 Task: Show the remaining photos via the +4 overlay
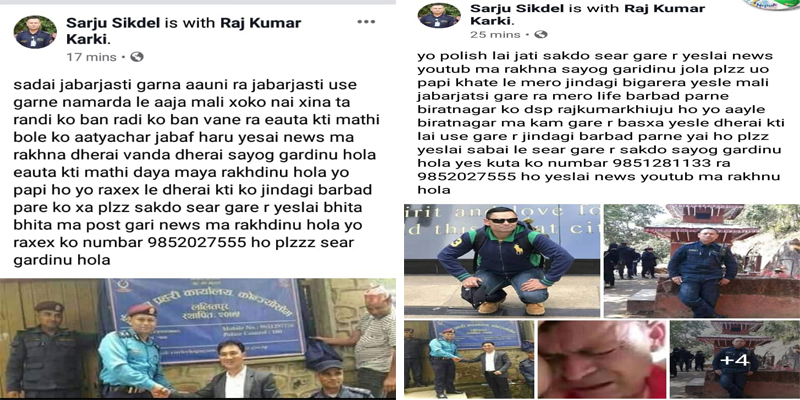click(735, 359)
